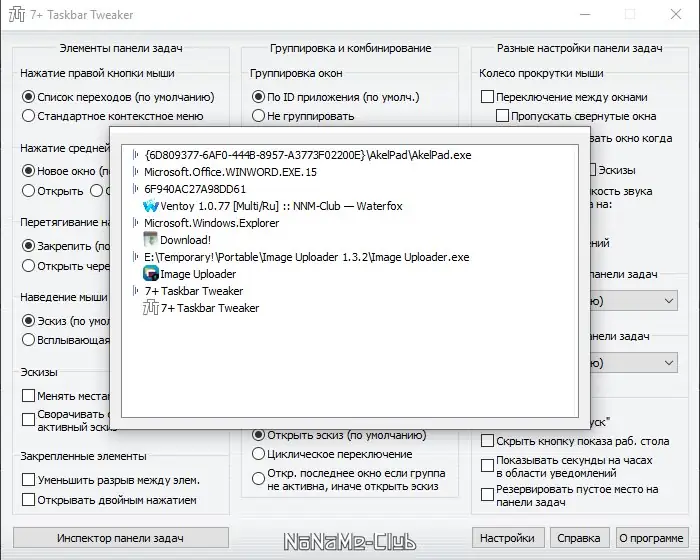Open 'Настройки' button

click(x=508, y=538)
